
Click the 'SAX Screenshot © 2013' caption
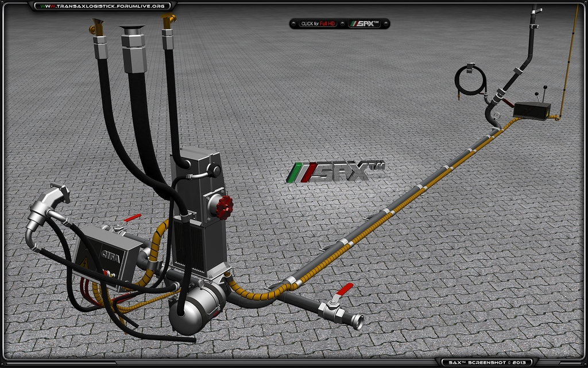[x=489, y=362]
